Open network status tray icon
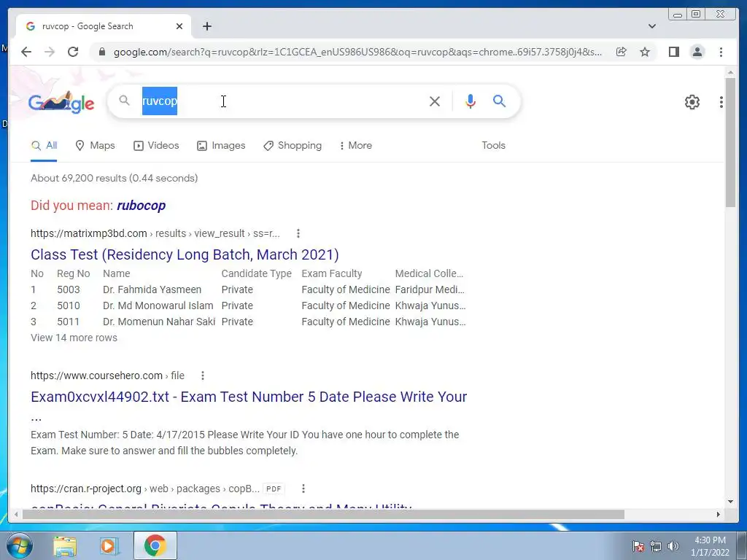747x560 pixels. 656,546
